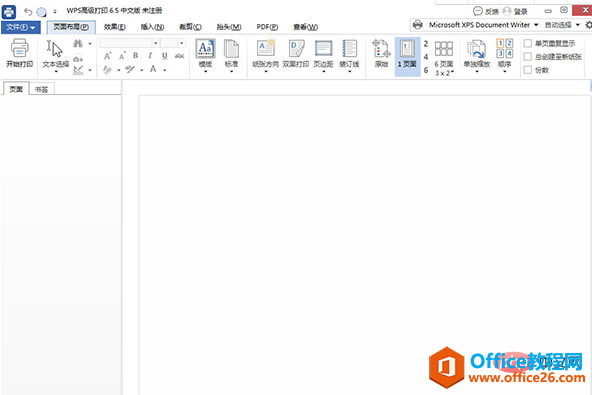
Task: Click the blank page preview area
Action: (365, 245)
